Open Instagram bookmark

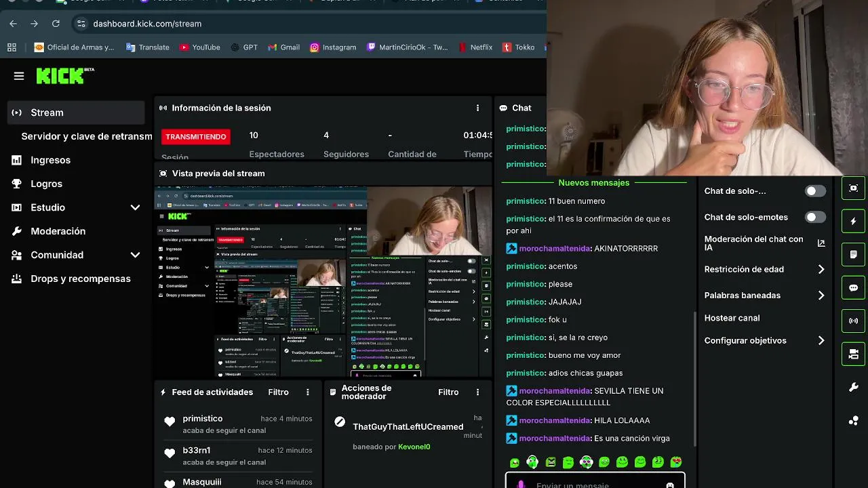tap(333, 47)
